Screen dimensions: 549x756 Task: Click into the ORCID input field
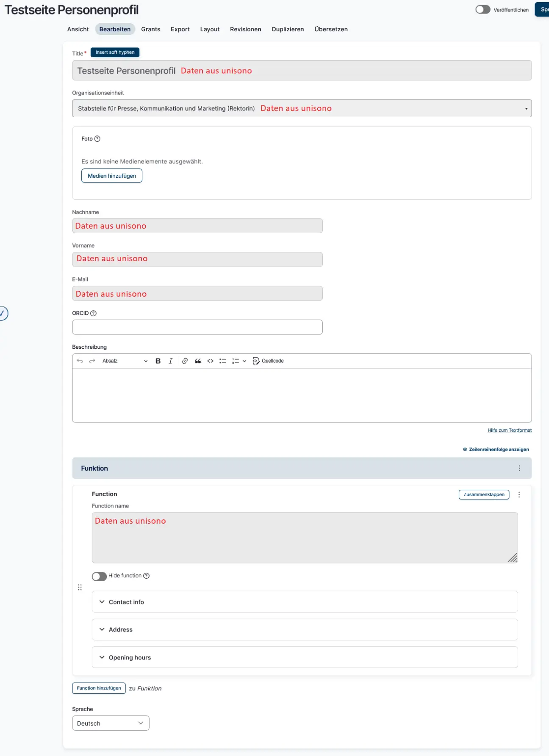point(197,327)
